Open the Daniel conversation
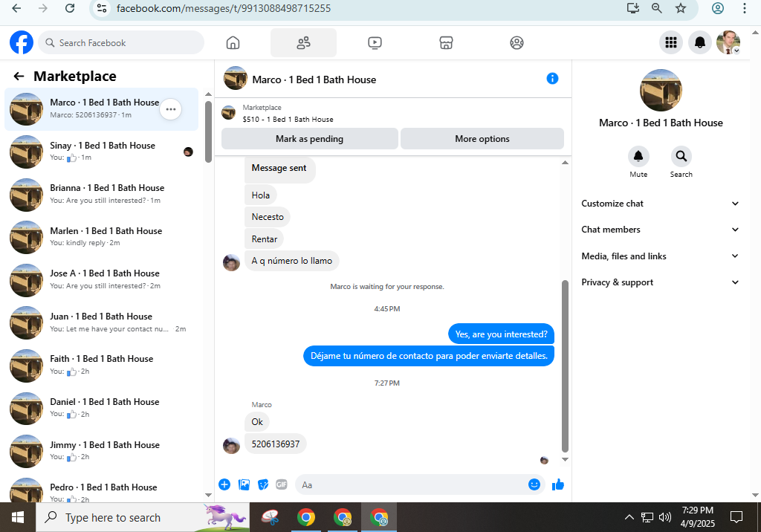This screenshot has height=532, width=761. tap(101, 408)
